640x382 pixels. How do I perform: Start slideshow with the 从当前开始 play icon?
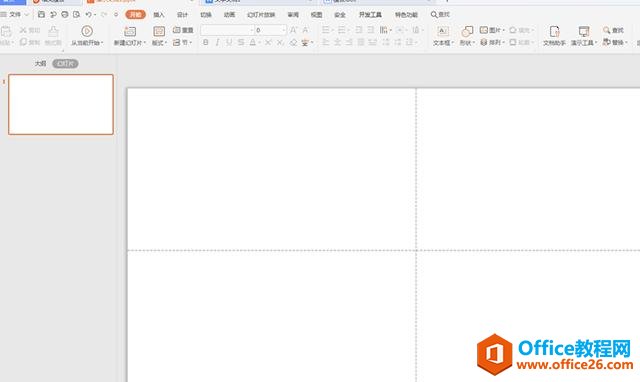pos(87,31)
